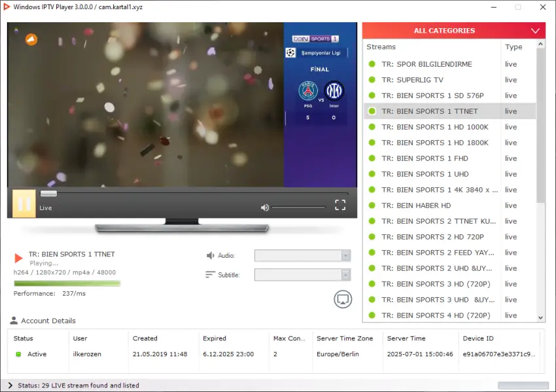Click the stream list scrollbar thumb
The width and height of the screenshot is (556, 392).
point(540,126)
